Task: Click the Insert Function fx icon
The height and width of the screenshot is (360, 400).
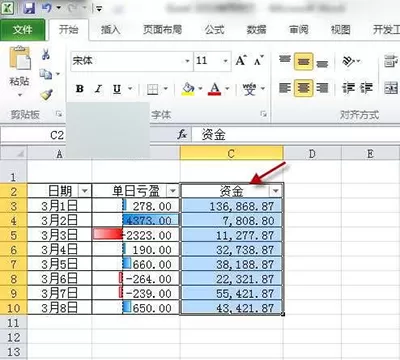Action: pyautogui.click(x=182, y=135)
